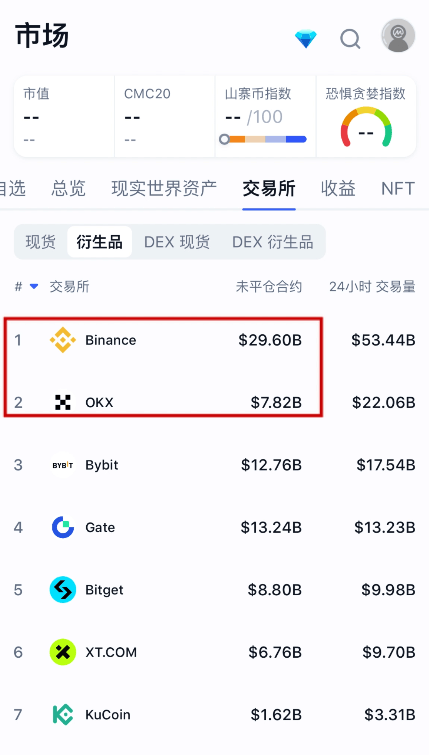
Task: Select the DEX 现货 segment
Action: tap(177, 242)
